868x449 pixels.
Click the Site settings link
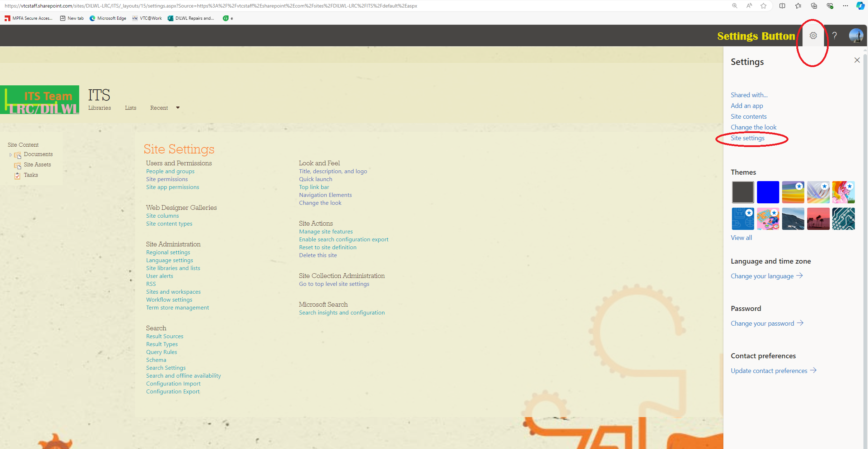(747, 138)
